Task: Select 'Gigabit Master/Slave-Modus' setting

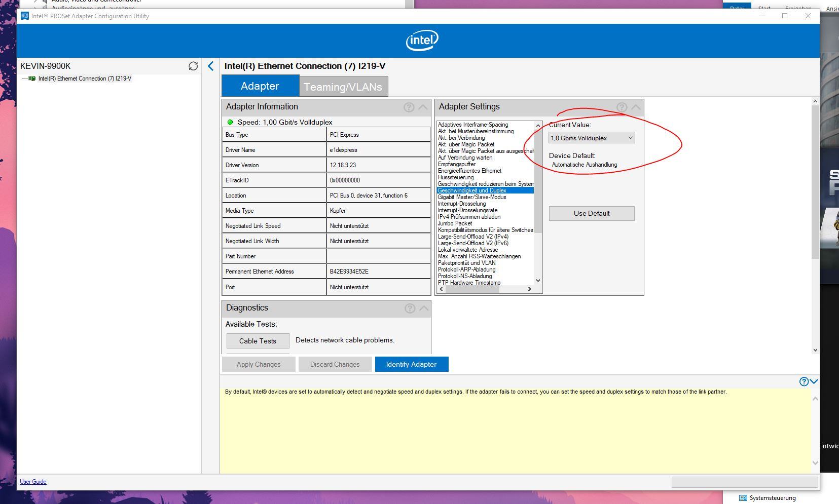Action: (x=485, y=197)
